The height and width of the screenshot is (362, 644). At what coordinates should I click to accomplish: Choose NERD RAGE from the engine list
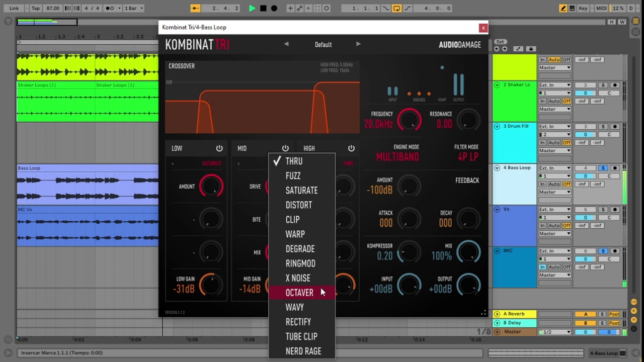(x=302, y=351)
